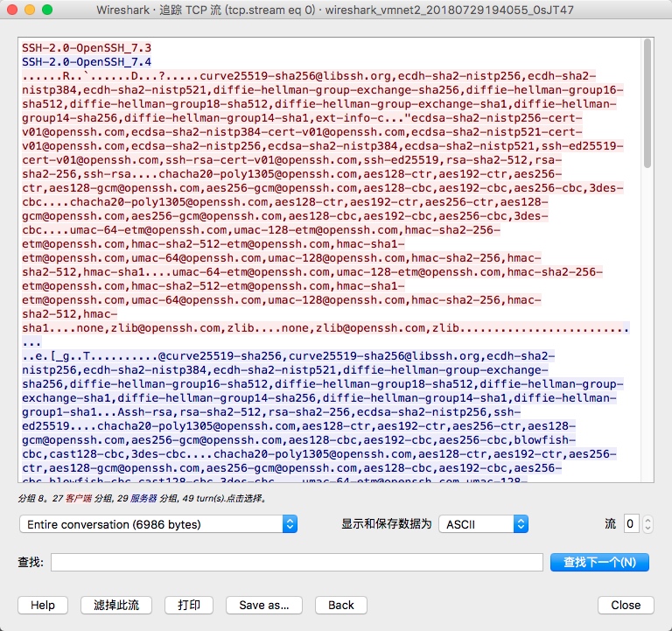This screenshot has width=672, height=631.
Task: Open the ASCII data format dropdown
Action: pos(483,524)
